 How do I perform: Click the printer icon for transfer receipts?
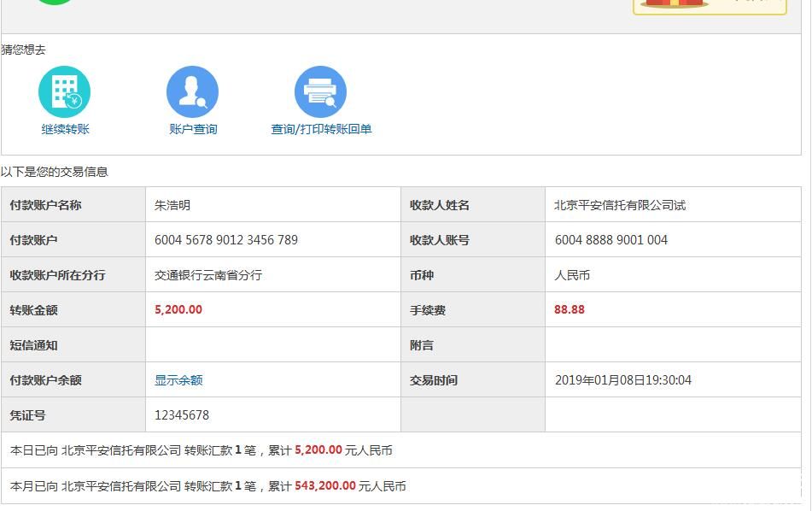(x=320, y=92)
